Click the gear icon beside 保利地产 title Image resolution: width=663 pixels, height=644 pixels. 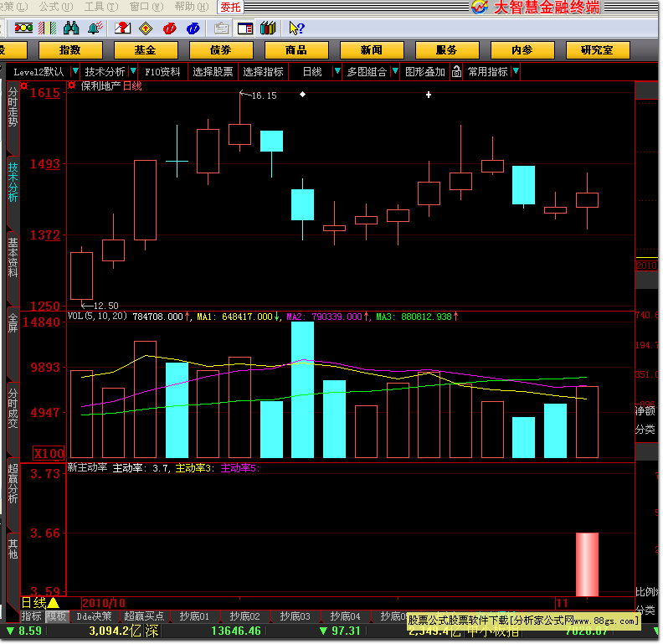point(72,85)
